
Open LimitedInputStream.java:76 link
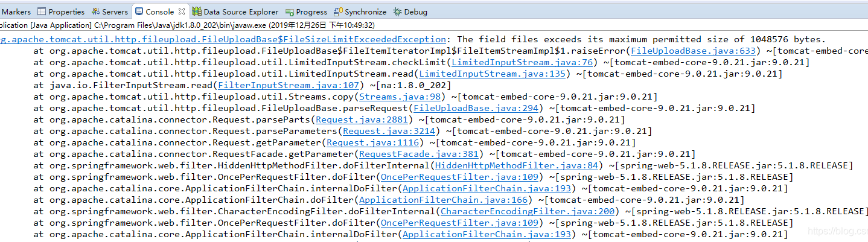point(522,62)
